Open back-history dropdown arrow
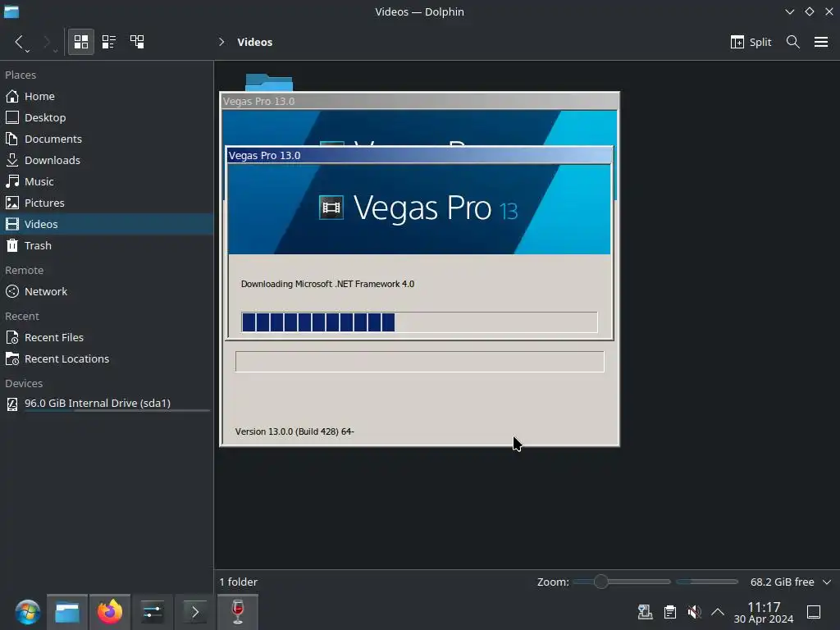Image resolution: width=840 pixels, height=630 pixels. (27, 51)
